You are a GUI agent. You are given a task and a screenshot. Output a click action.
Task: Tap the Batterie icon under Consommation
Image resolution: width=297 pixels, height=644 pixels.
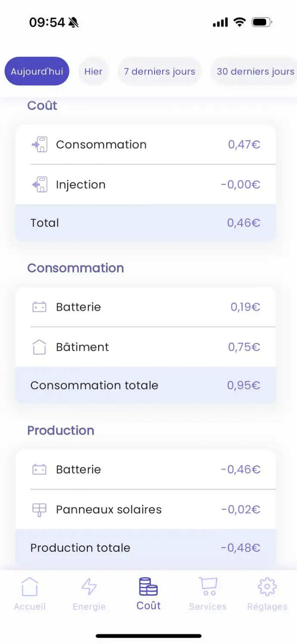pos(39,307)
